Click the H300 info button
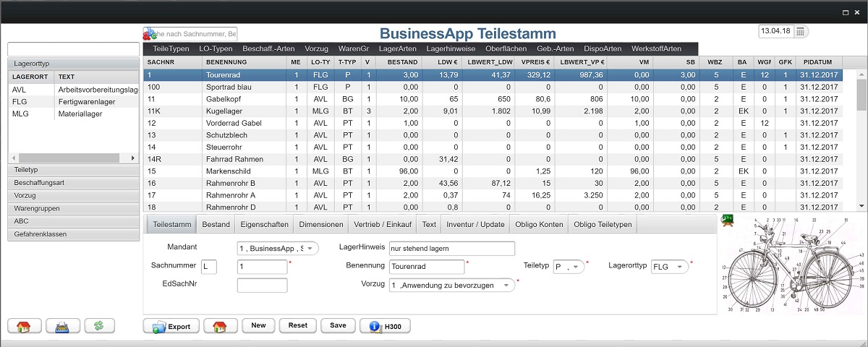This screenshot has height=347, width=868. [x=385, y=326]
